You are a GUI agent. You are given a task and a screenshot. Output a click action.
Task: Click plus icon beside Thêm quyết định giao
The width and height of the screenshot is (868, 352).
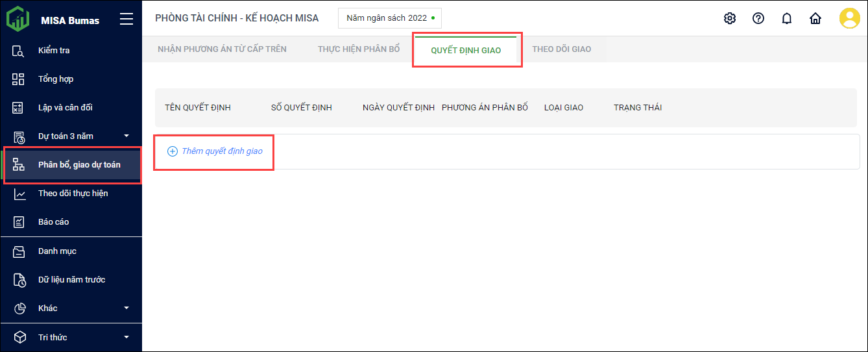(x=172, y=151)
